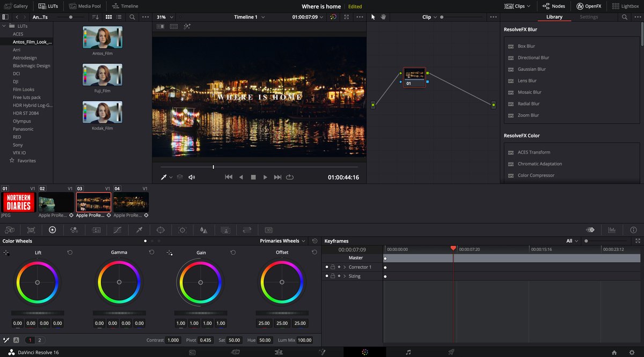Open the Lightbox view
The image size is (644, 357).
[625, 6]
